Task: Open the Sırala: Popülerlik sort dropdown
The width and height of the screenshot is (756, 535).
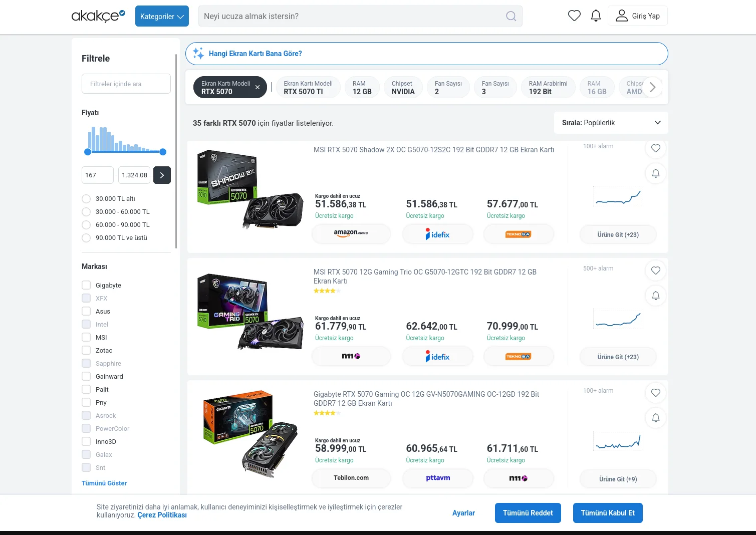Action: [x=611, y=123]
